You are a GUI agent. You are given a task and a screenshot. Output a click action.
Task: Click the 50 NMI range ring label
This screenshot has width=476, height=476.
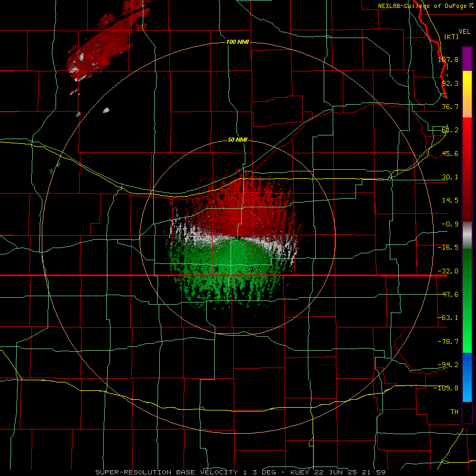coord(237,140)
